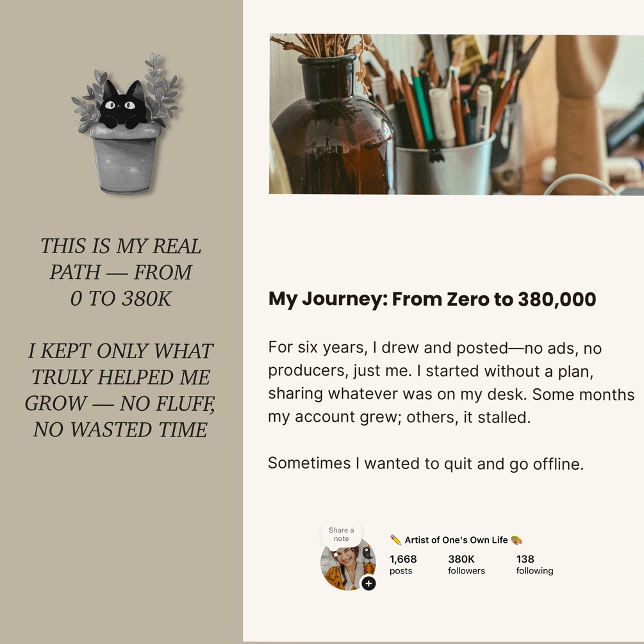This screenshot has height=644, width=644.
Task: Click the paint palette emoji after the name
Action: [516, 540]
